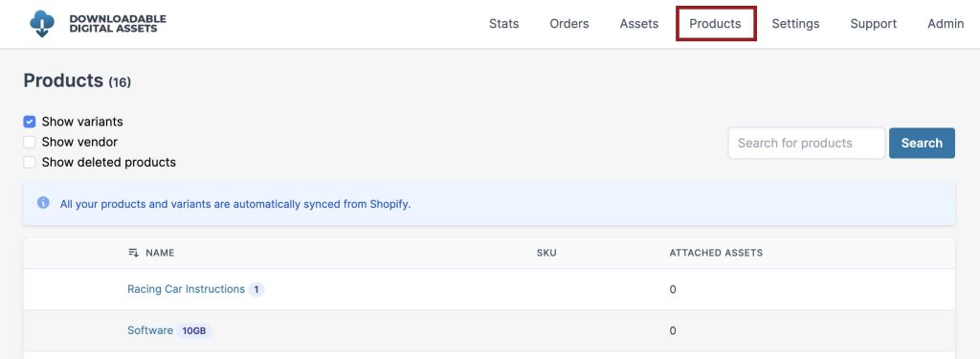Switch to the Assets tab
980x359 pixels.
[x=638, y=24]
